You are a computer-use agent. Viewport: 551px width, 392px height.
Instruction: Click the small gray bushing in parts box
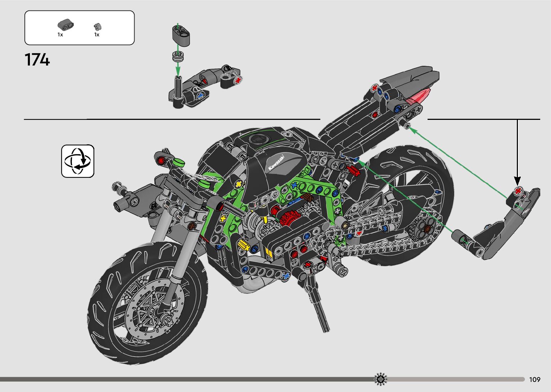[x=97, y=26]
